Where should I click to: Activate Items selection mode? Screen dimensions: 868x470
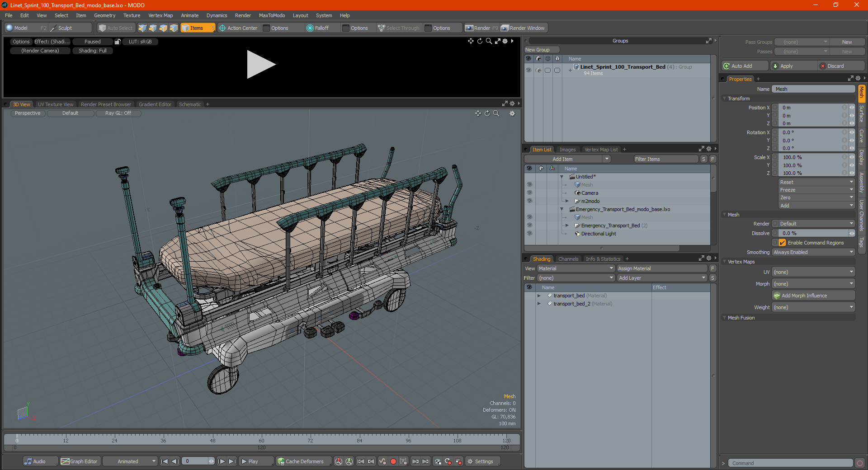198,28
